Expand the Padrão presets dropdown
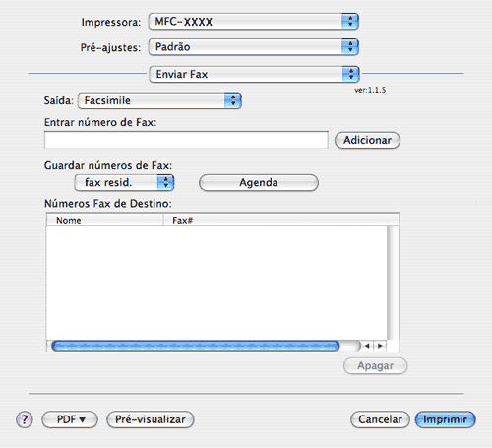 tap(253, 47)
